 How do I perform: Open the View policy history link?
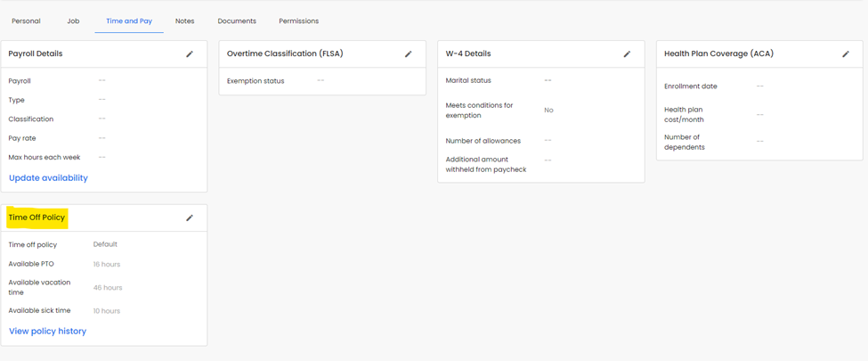point(47,332)
